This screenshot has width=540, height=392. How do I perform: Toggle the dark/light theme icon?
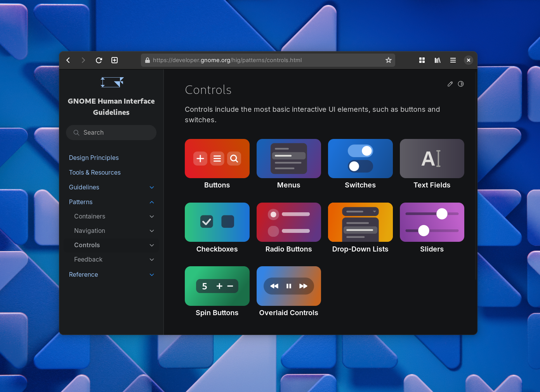[x=461, y=84]
